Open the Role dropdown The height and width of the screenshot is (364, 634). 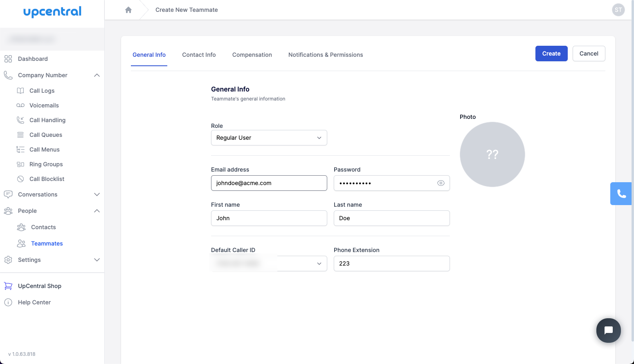click(x=269, y=138)
